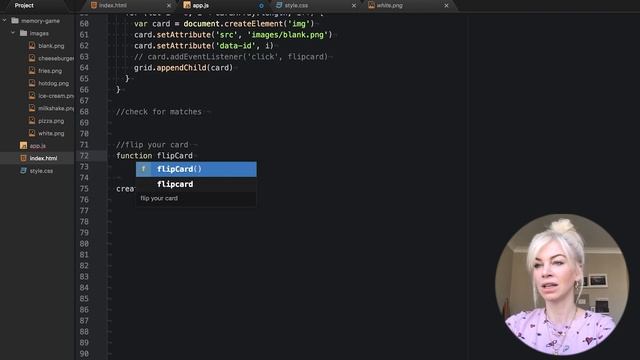Open style.css in the project tree
This screenshot has height=360, width=640.
41,171
